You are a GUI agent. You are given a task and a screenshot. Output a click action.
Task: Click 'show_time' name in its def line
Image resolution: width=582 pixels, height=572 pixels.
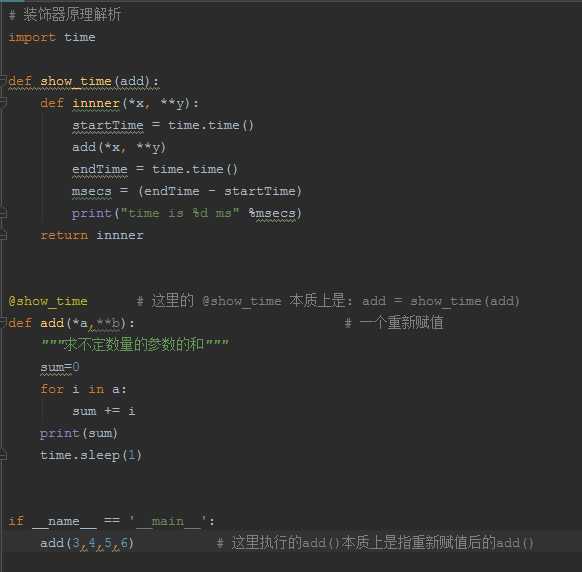[x=76, y=81]
